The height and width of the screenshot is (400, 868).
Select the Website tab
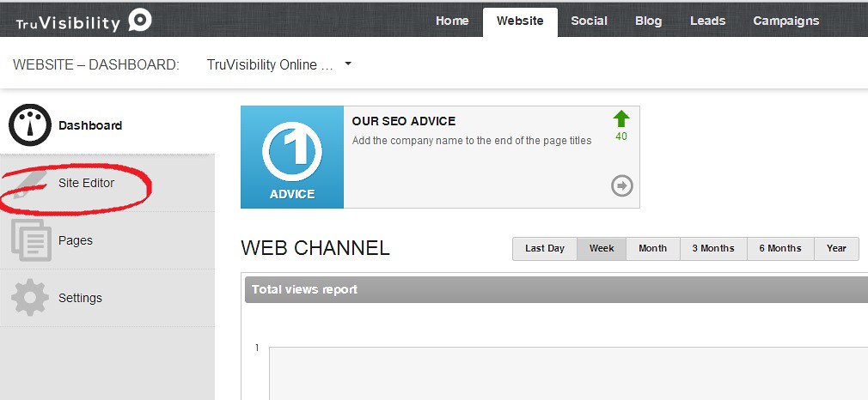(x=520, y=22)
